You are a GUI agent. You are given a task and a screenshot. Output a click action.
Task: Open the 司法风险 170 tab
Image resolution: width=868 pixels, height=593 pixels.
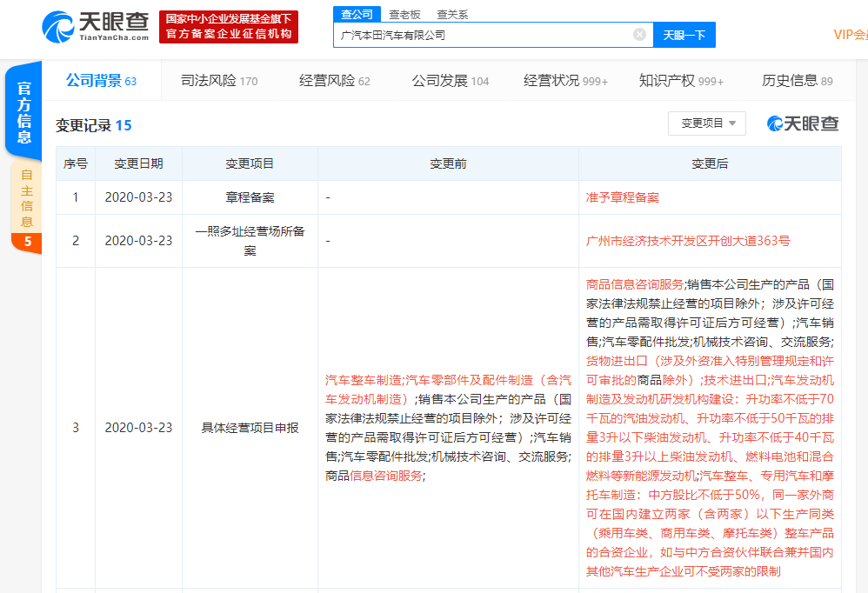(x=219, y=81)
